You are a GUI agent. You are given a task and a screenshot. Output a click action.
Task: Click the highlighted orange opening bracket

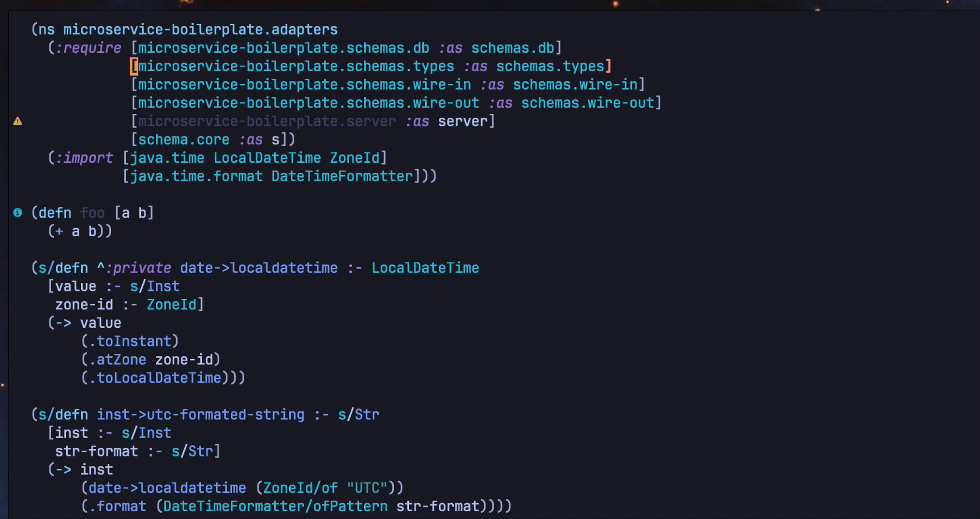point(134,66)
